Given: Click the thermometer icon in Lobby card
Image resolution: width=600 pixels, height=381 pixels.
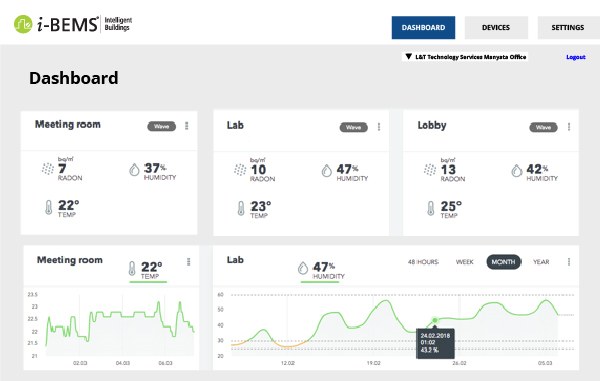Looking at the screenshot, I should pos(430,208).
